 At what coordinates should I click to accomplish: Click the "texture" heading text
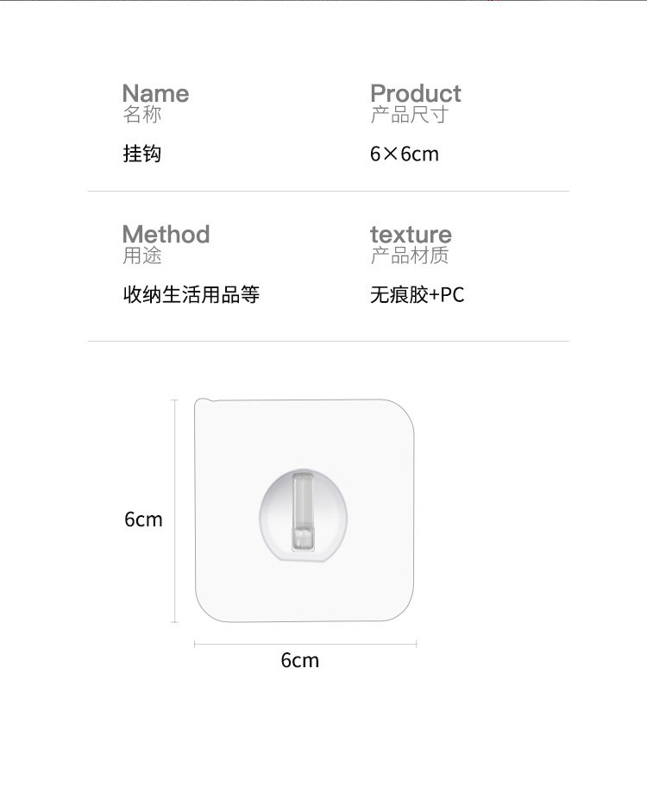(x=411, y=235)
